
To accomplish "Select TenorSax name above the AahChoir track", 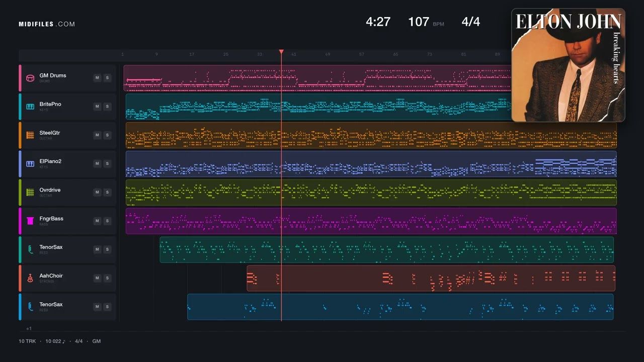I will pos(51,247).
